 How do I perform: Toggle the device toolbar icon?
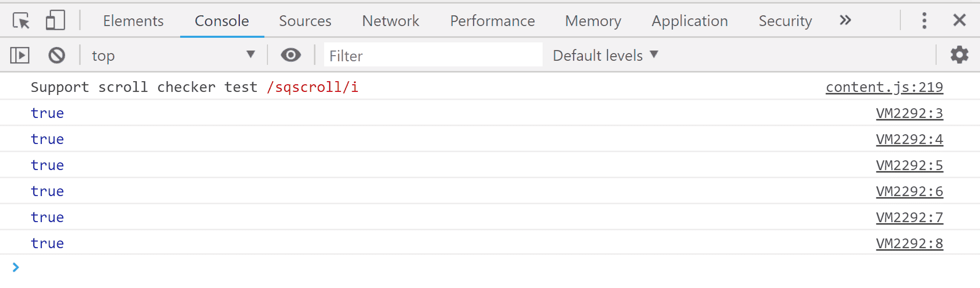tap(55, 20)
